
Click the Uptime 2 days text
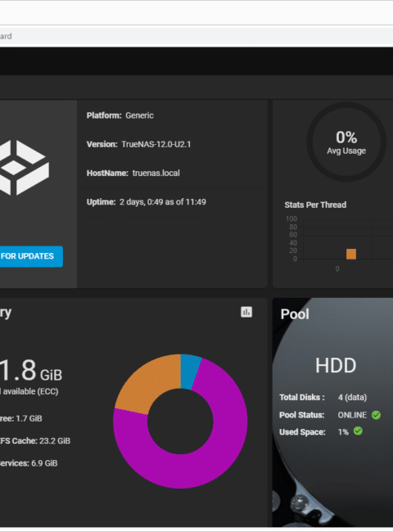tap(147, 202)
